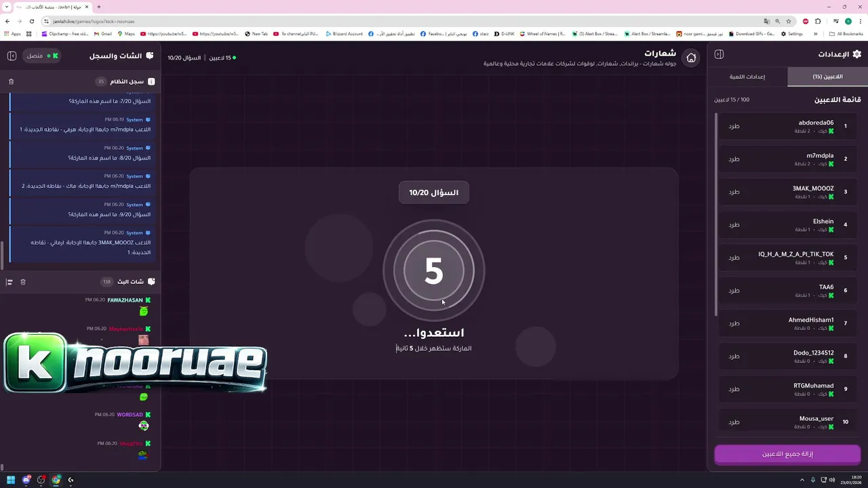Kick player IQ_H_A_M_Z_A_PI_TIK_TOK with طرد
Viewport: 868px width, 488px height.
coord(734,258)
